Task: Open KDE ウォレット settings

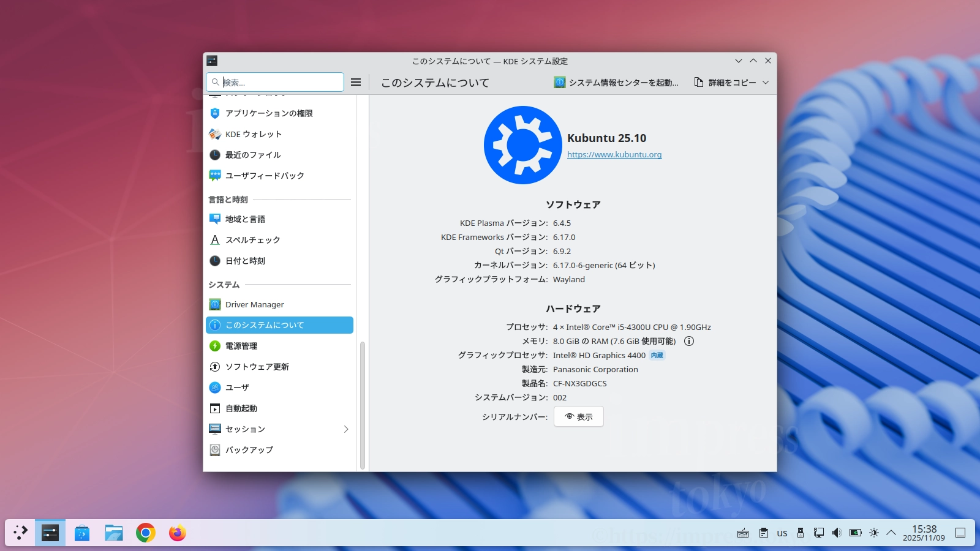Action: click(279, 134)
